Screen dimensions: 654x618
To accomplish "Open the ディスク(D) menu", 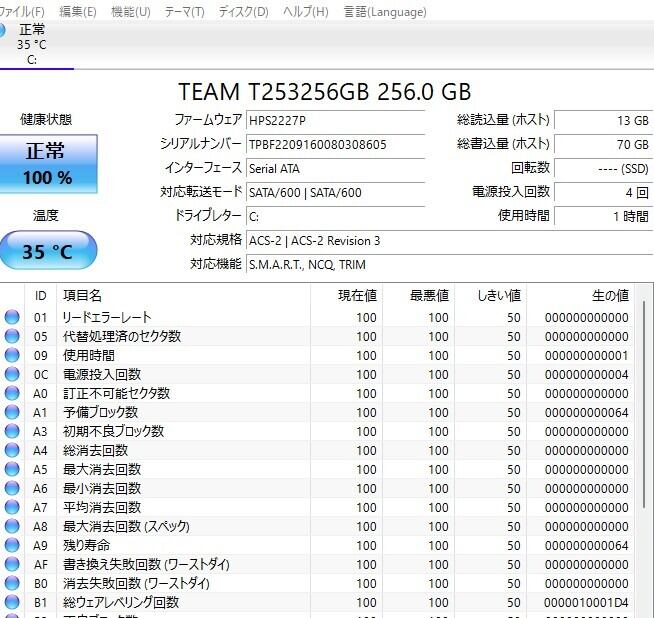I will 244,12.
